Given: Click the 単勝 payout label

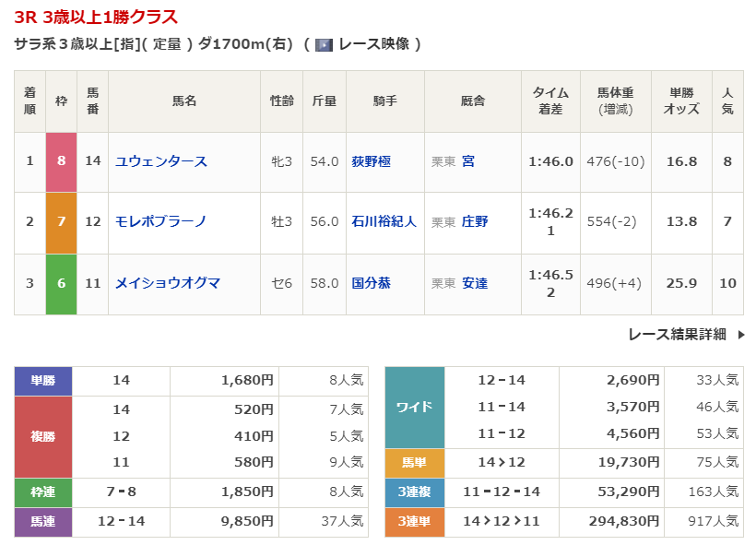Looking at the screenshot, I should pyautogui.click(x=43, y=380).
